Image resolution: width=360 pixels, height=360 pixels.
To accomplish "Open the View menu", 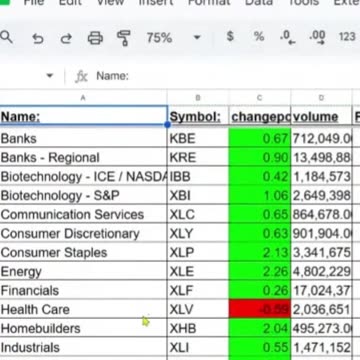I will (110, 2).
